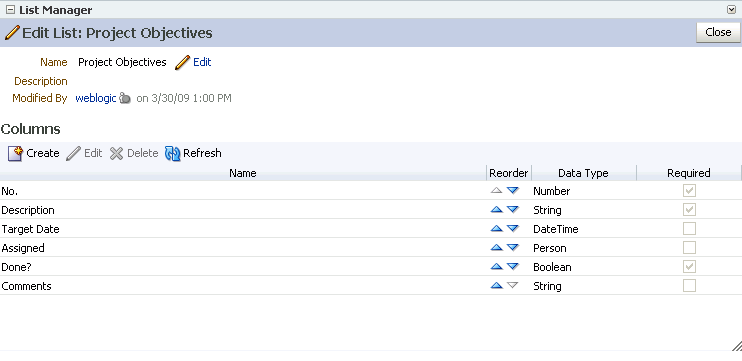Toggle Required checkbox for Comments row

pyautogui.click(x=689, y=286)
